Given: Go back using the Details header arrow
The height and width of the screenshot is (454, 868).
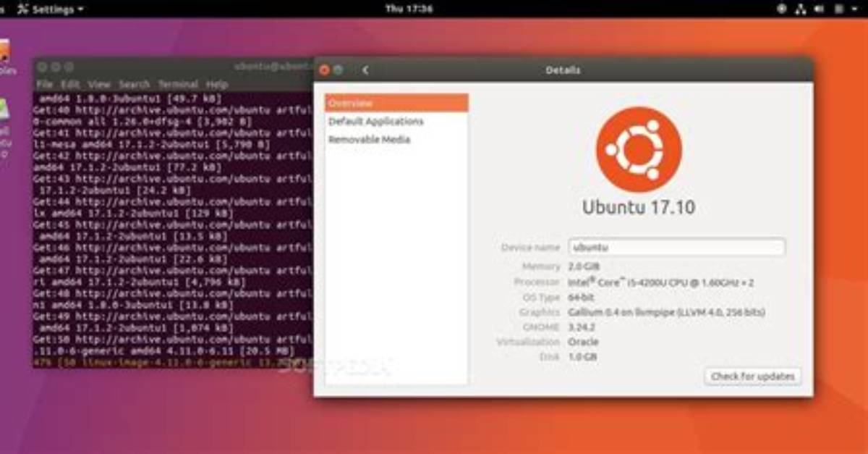Looking at the screenshot, I should pos(365,70).
